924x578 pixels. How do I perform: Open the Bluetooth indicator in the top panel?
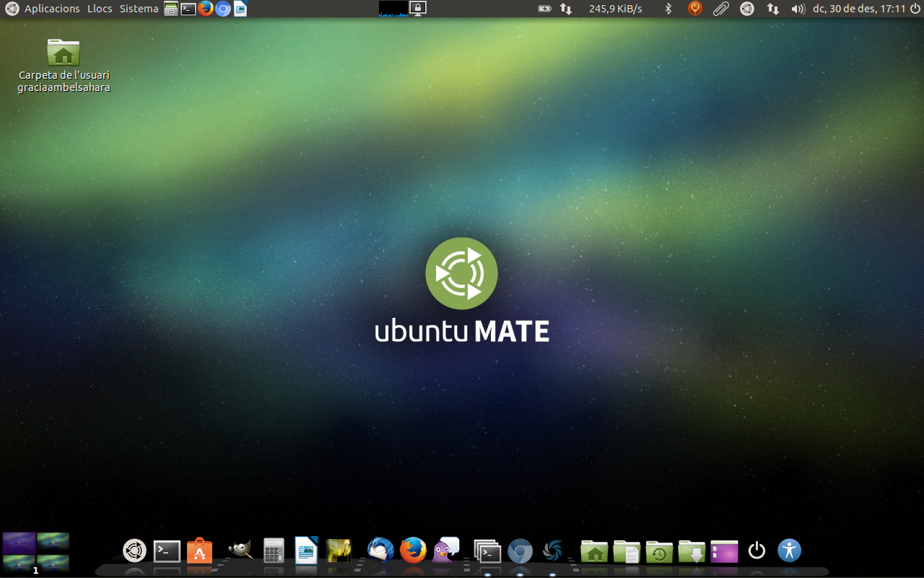coord(668,9)
